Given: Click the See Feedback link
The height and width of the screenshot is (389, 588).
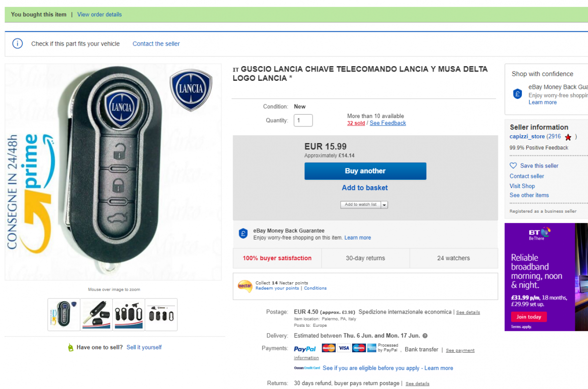Looking at the screenshot, I should tap(388, 123).
